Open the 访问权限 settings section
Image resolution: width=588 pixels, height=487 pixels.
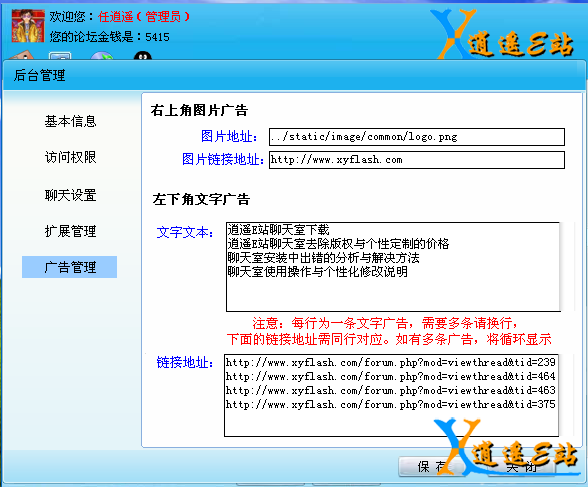pos(70,157)
